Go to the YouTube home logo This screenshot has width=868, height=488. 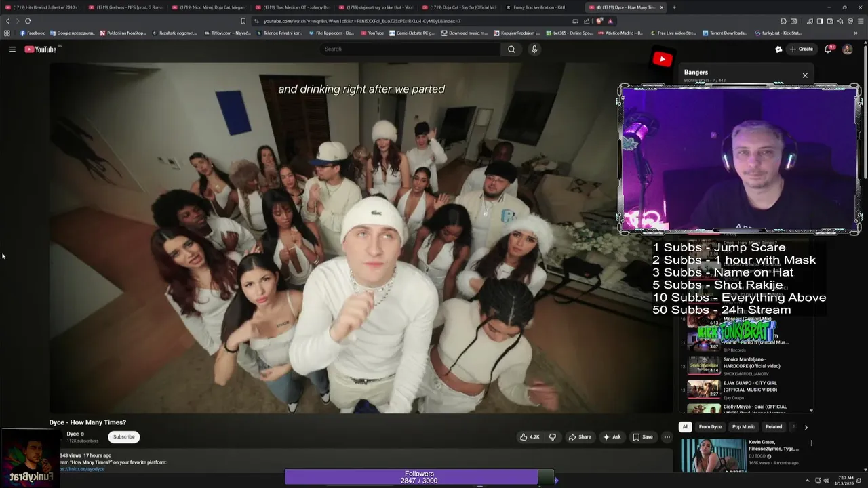[41, 49]
